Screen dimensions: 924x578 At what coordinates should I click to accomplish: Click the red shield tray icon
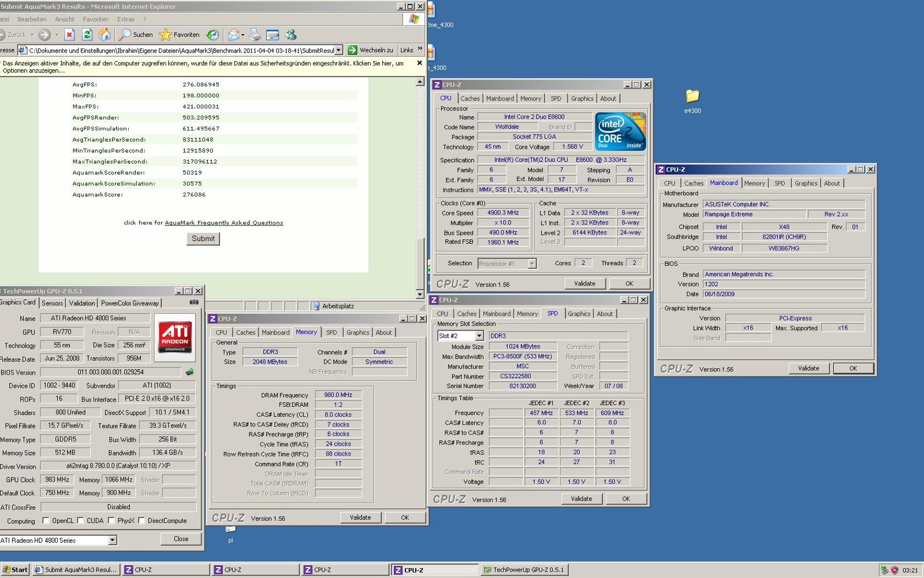(895, 570)
